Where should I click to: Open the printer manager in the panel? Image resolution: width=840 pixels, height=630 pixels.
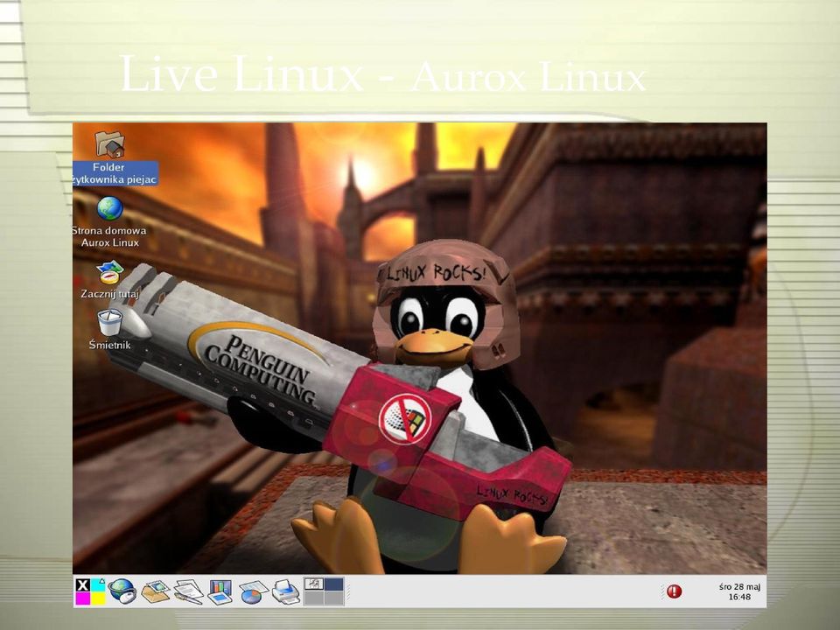click(285, 592)
